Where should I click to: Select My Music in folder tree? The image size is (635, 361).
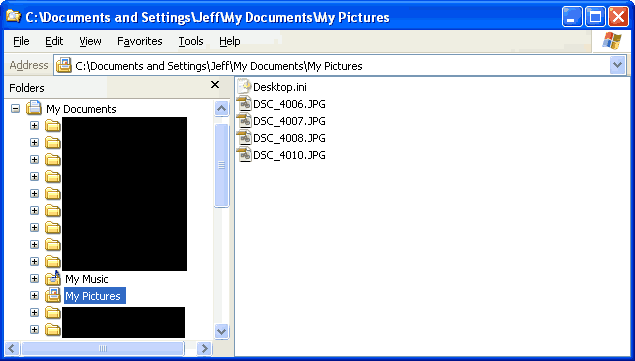pyautogui.click(x=87, y=279)
